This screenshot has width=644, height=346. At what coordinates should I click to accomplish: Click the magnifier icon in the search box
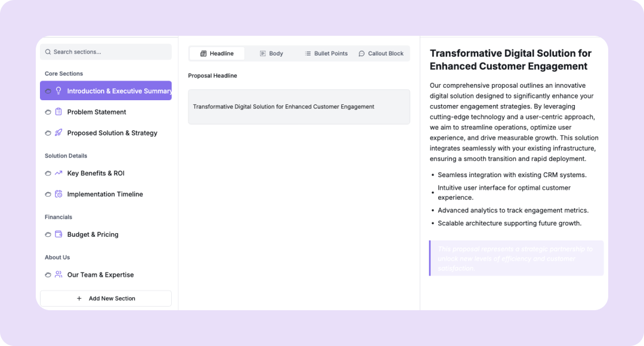(x=48, y=52)
